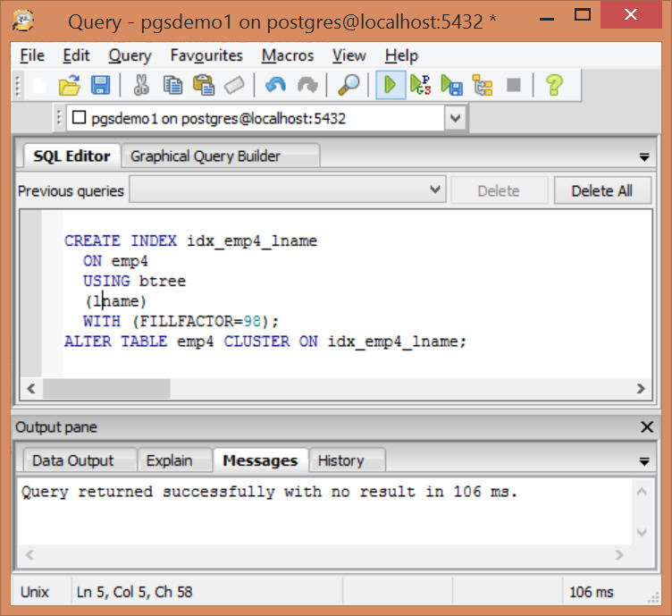
Task: Click the CREATE INDEX line in the editor
Action: (190, 240)
